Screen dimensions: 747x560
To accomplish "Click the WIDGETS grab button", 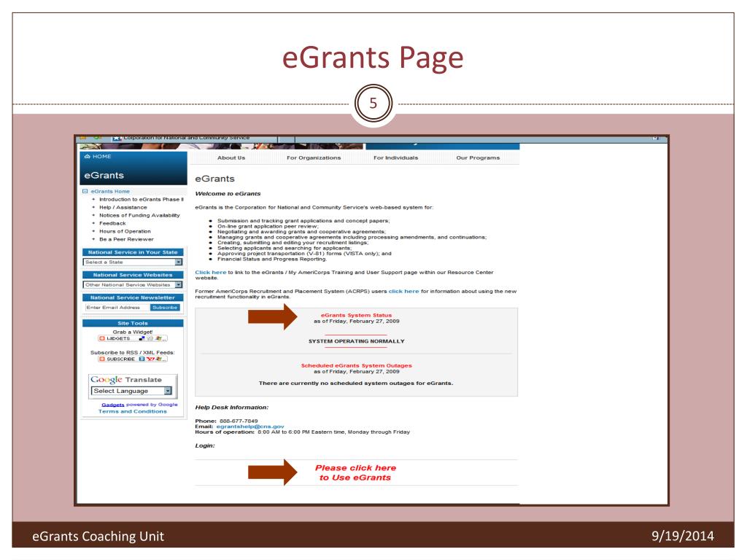I will coord(133,338).
